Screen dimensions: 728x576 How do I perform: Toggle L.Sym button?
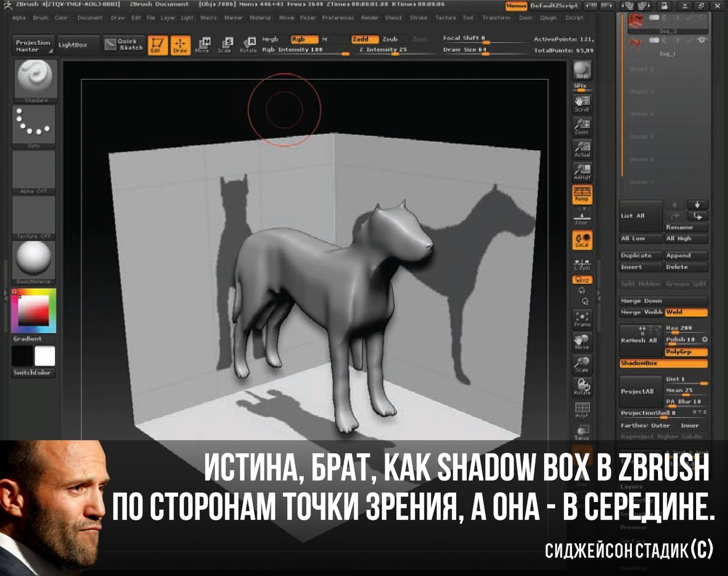tap(582, 264)
